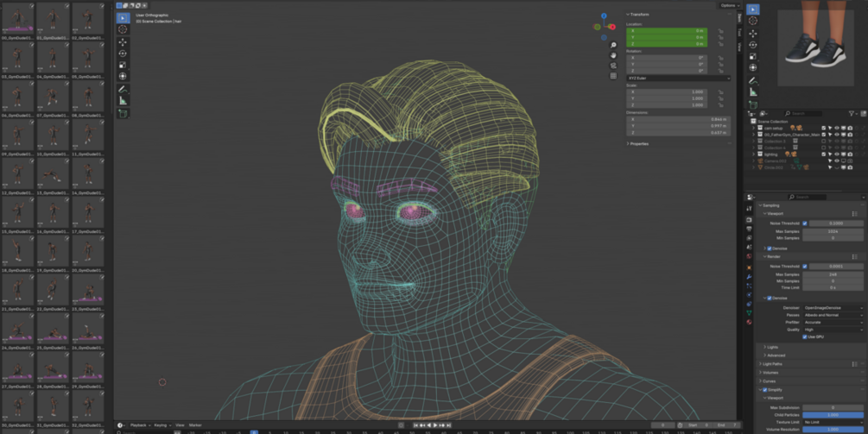Select the Transform tool in main viewport toolbar
This screenshot has height=434, width=868.
pos(123,76)
